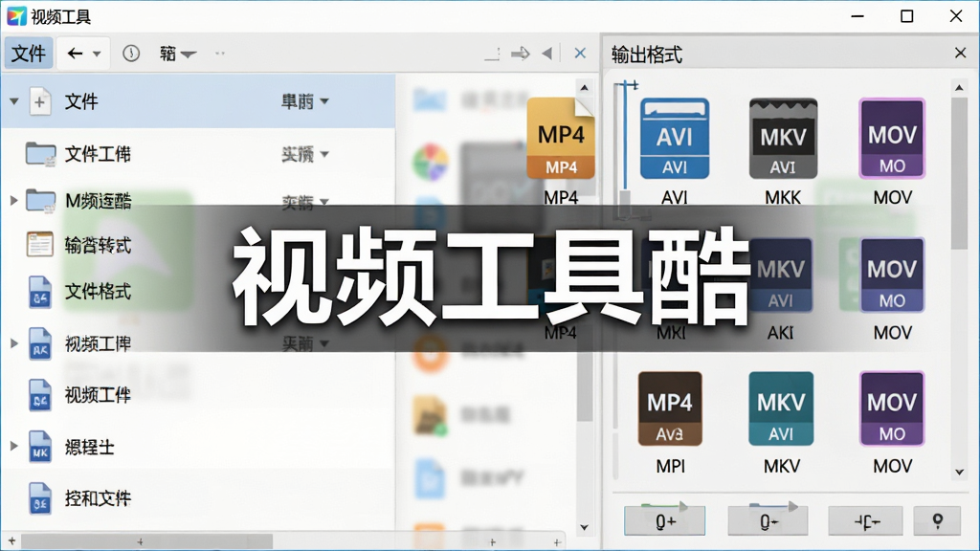Click the plus icon beside 文件
This screenshot has height=551, width=980.
tap(39, 101)
